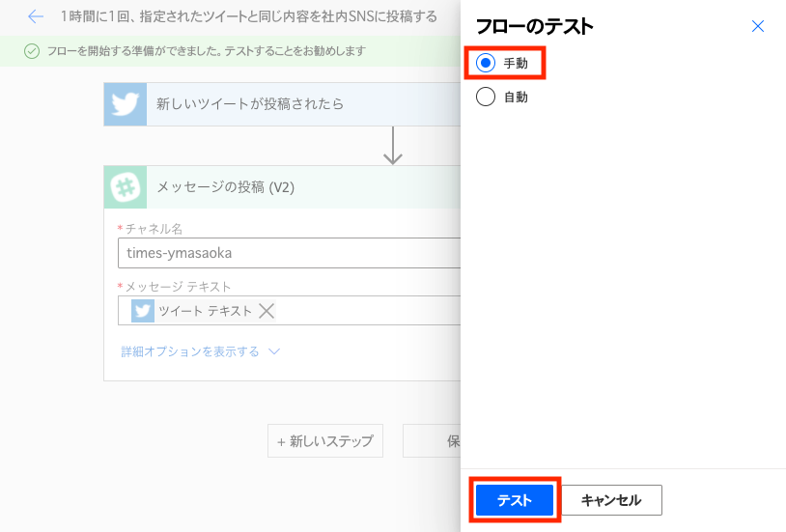Open the 新しいツイートが投稿されたら trigger card
The width and height of the screenshot is (786, 532).
(282, 104)
